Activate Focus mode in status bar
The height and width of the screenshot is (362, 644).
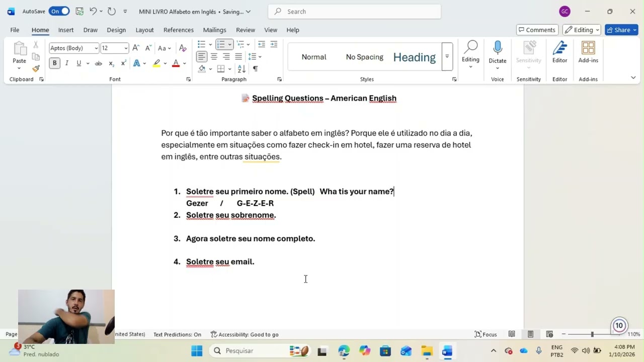tap(486, 334)
